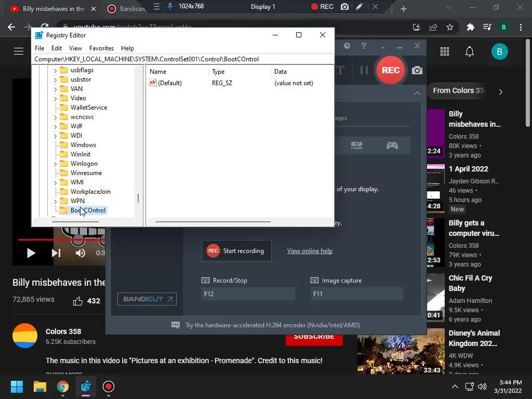The width and height of the screenshot is (532, 399).
Task: Take a screenshot with Bandicam camera icon
Action: tap(417, 70)
